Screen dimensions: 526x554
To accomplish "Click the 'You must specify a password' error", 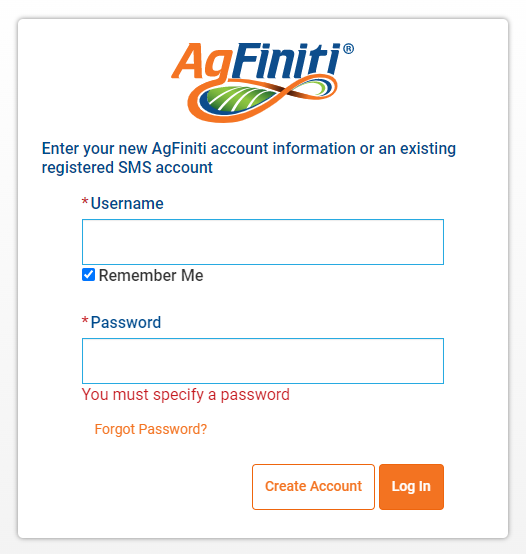I will [x=185, y=395].
